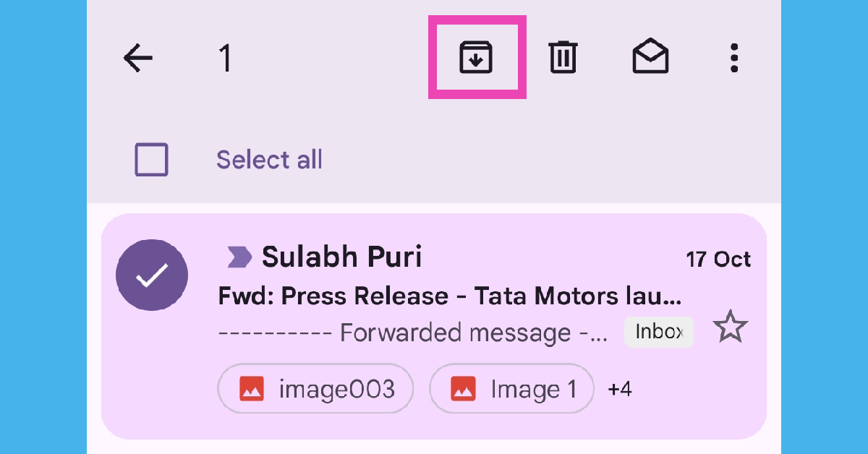This screenshot has width=868, height=454.
Task: Click the 'Select all' text label
Action: point(269,160)
